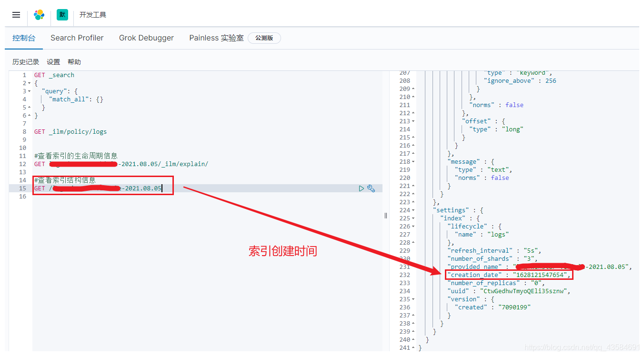Click the comment #查看索引结构信息
The height and width of the screenshot is (356, 644).
pyautogui.click(x=65, y=180)
